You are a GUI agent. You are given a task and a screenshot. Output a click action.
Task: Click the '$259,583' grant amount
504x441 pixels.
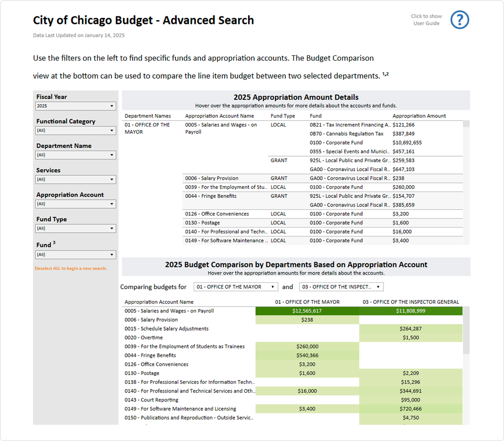tap(404, 160)
